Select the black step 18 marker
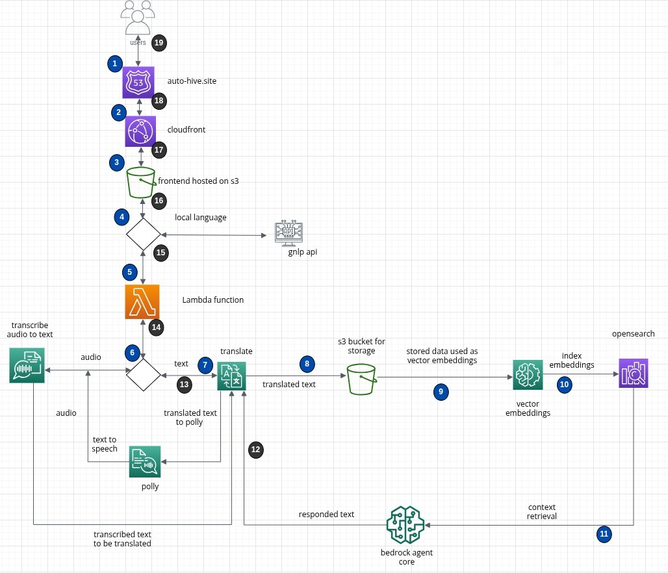The width and height of the screenshot is (668, 573). point(159,101)
